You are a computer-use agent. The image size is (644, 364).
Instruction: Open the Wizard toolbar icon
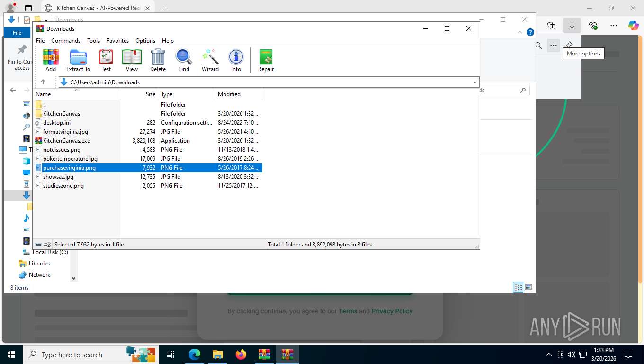(x=210, y=60)
